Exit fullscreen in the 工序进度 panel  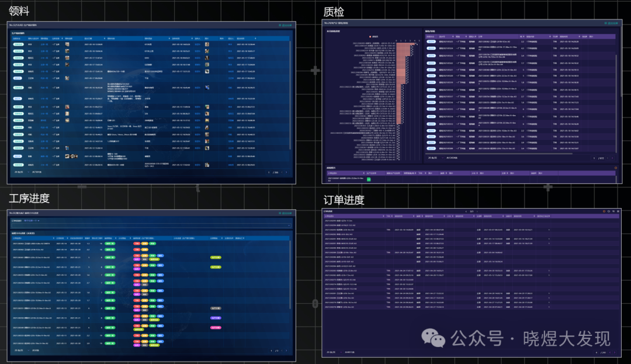coord(289,213)
